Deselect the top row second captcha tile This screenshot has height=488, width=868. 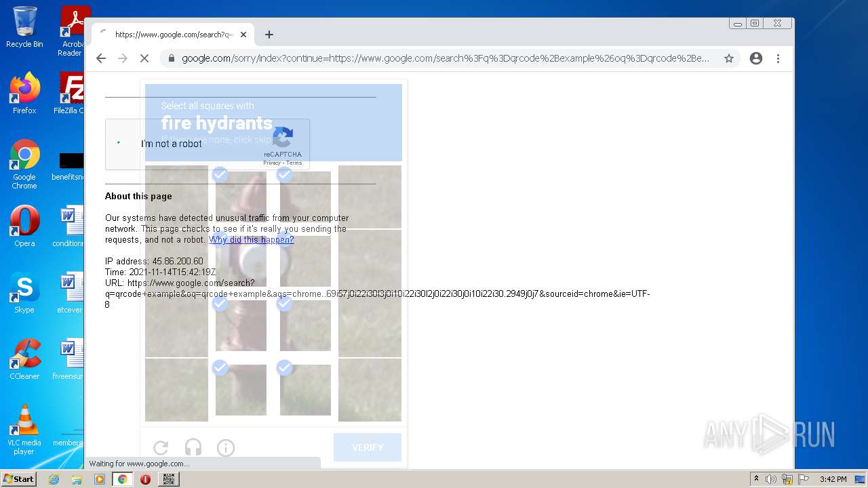coord(241,197)
